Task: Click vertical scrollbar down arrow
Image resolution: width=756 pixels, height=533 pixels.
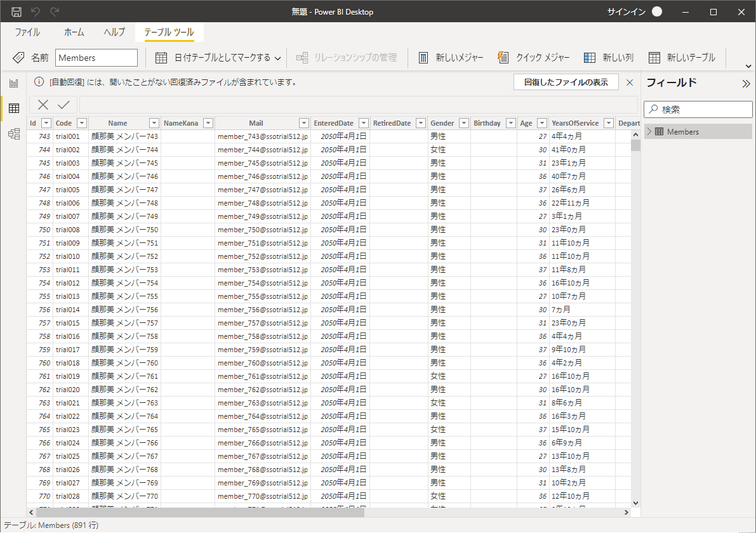Action: coord(635,503)
